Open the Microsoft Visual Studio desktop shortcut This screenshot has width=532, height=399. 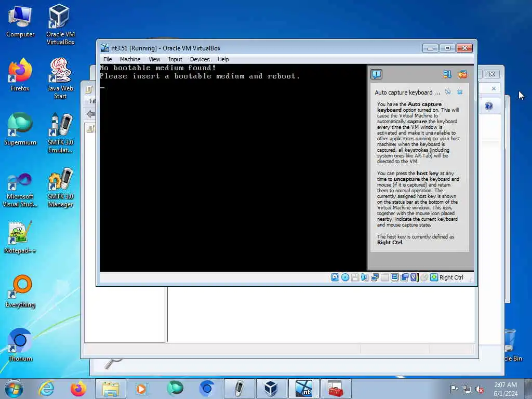tap(20, 190)
